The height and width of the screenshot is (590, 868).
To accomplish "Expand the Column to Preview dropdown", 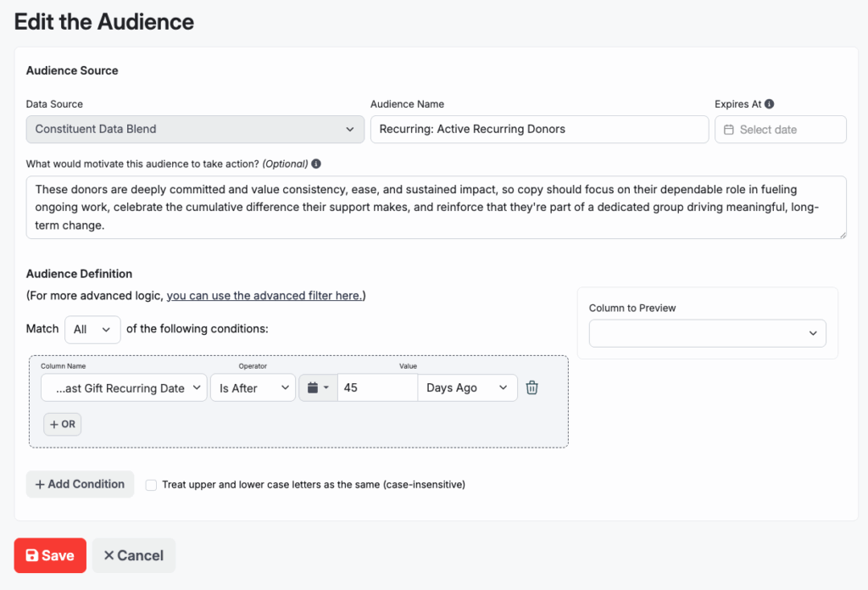I will coord(707,333).
